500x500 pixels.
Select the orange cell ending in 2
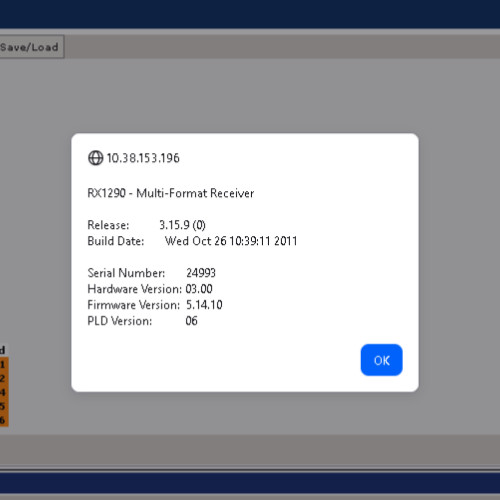(4, 378)
